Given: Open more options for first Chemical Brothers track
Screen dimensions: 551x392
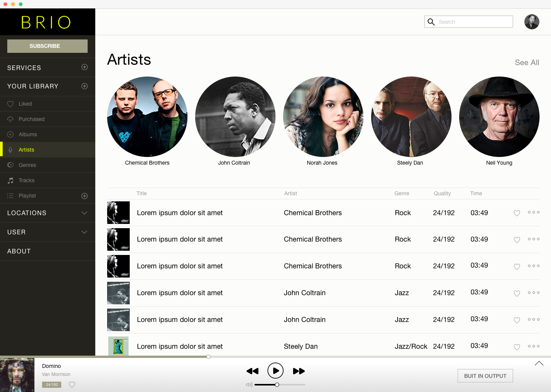Looking at the screenshot, I should click(533, 212).
